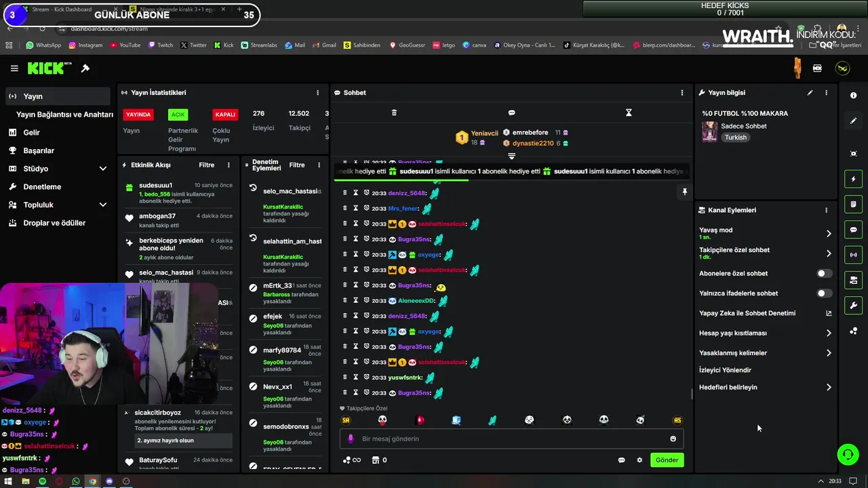The image size is (868, 488).
Task: Open options menu of the Sohbet panel
Action: pyautogui.click(x=682, y=92)
